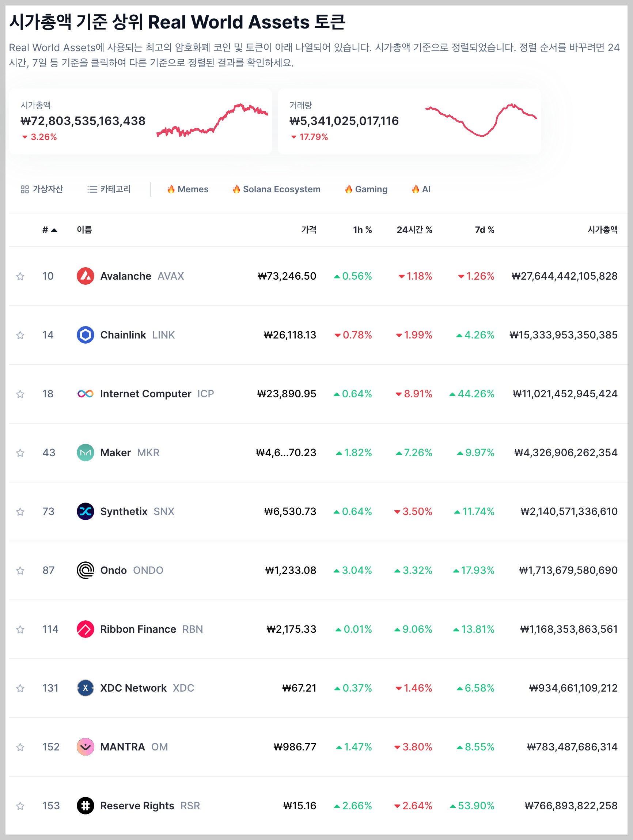
Task: Sort table by 7d % column
Action: point(485,230)
